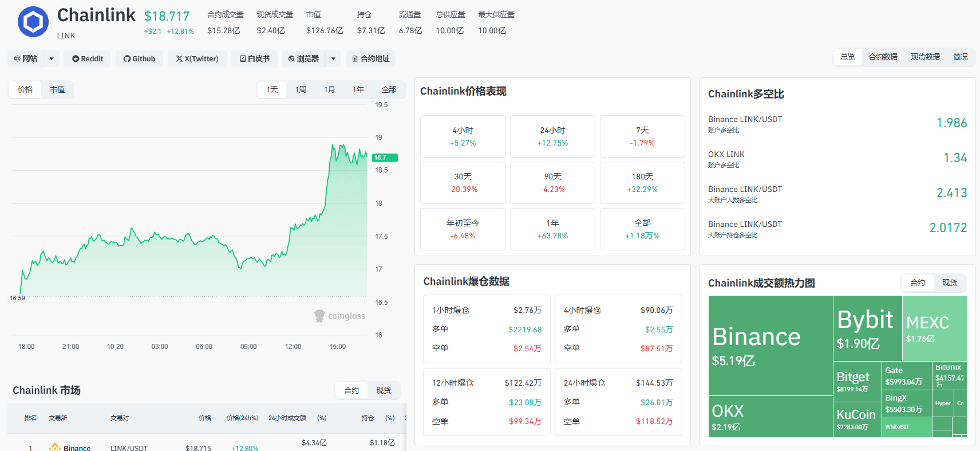Screen dimensions: 980x451
Task: Click the Gate heatmap block
Action: pyautogui.click(x=907, y=375)
